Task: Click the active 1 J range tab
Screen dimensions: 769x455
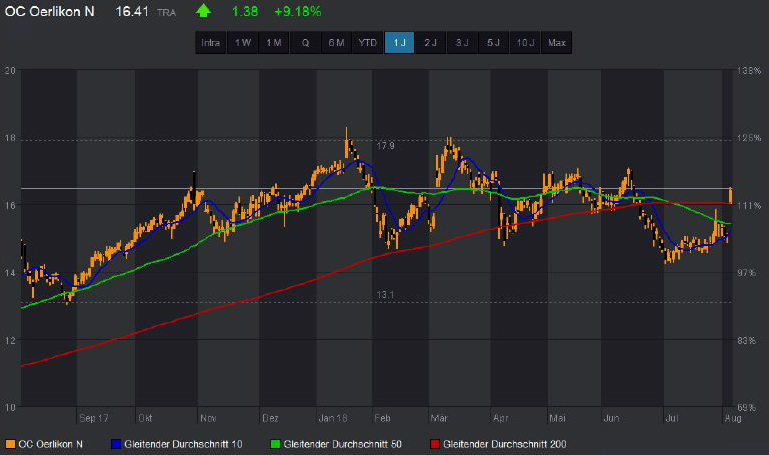Action: (x=400, y=43)
